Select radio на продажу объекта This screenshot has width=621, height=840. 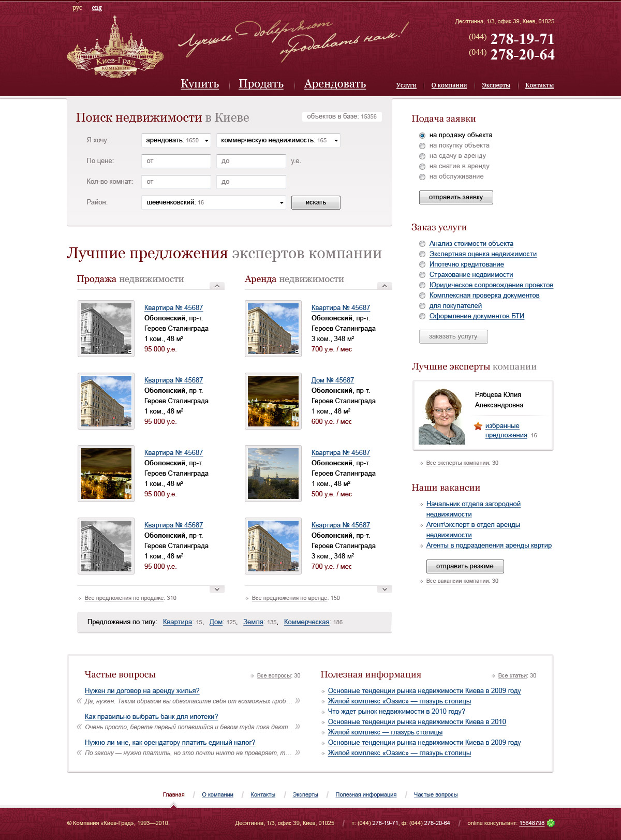(x=422, y=135)
